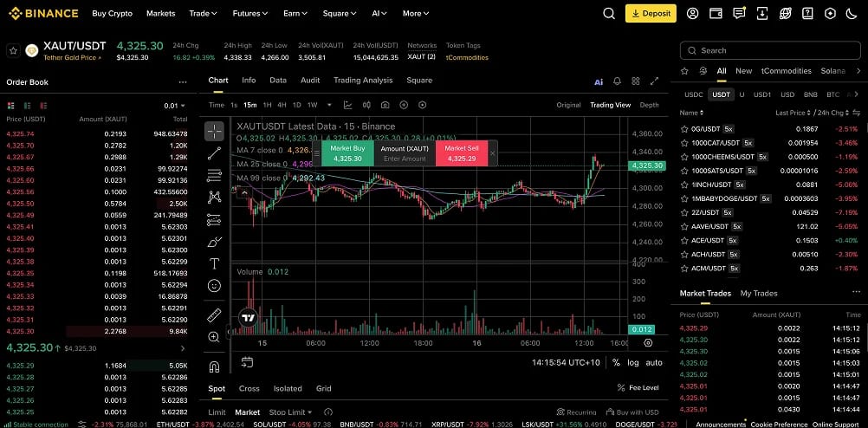Expand more time intervals dropdown
The image size is (868, 428).
click(x=329, y=105)
